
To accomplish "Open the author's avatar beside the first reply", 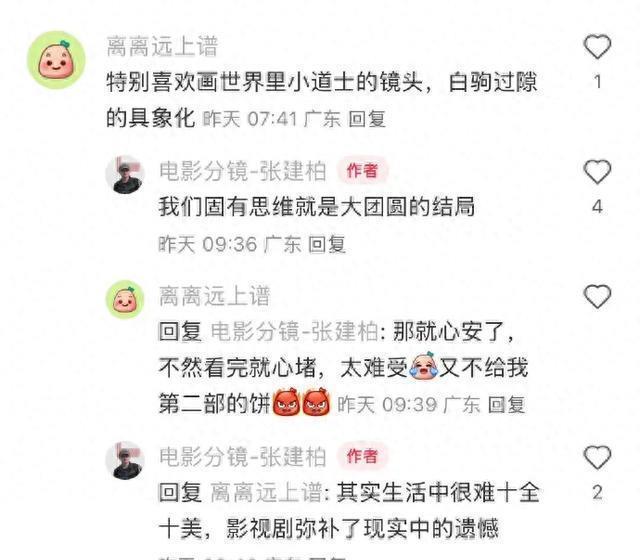I will click(x=125, y=175).
